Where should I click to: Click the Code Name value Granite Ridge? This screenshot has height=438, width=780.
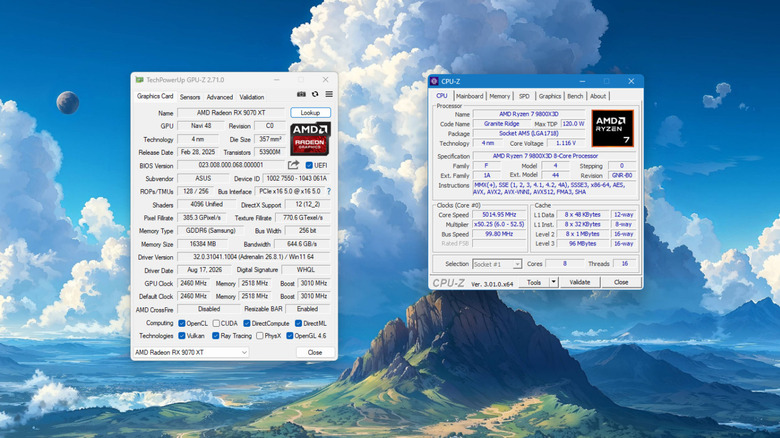502,124
